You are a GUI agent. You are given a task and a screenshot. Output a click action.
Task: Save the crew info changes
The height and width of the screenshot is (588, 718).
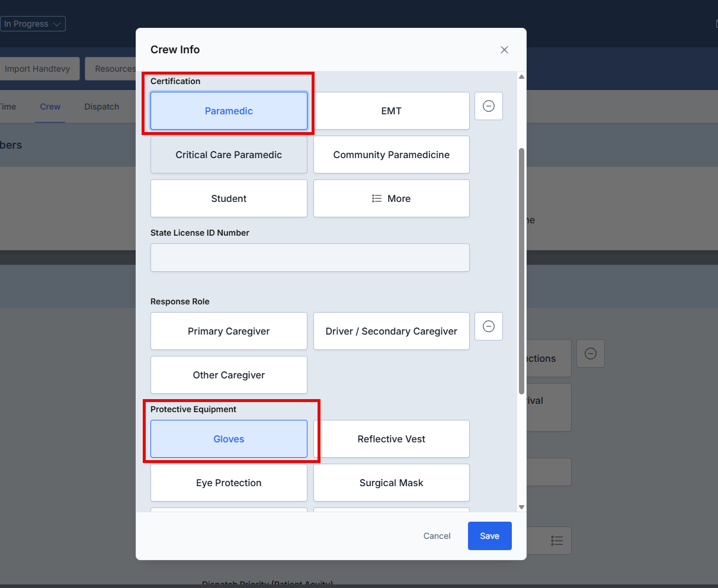(489, 536)
